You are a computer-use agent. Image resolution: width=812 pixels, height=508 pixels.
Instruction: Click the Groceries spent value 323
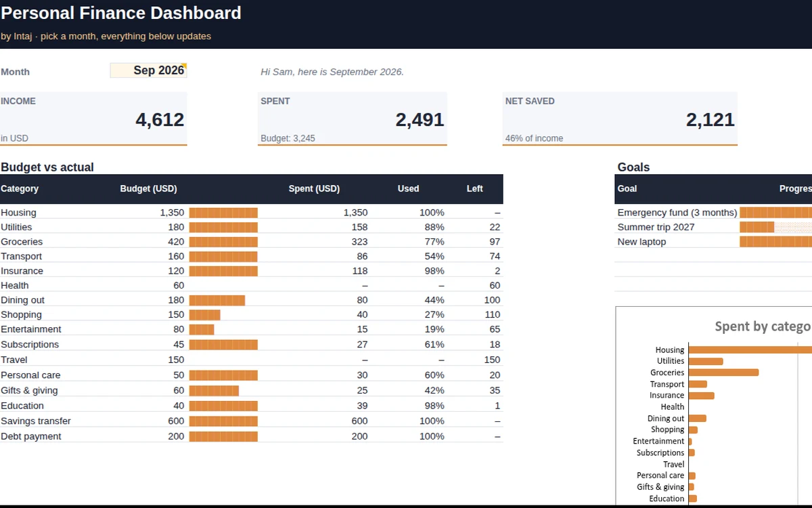360,242
